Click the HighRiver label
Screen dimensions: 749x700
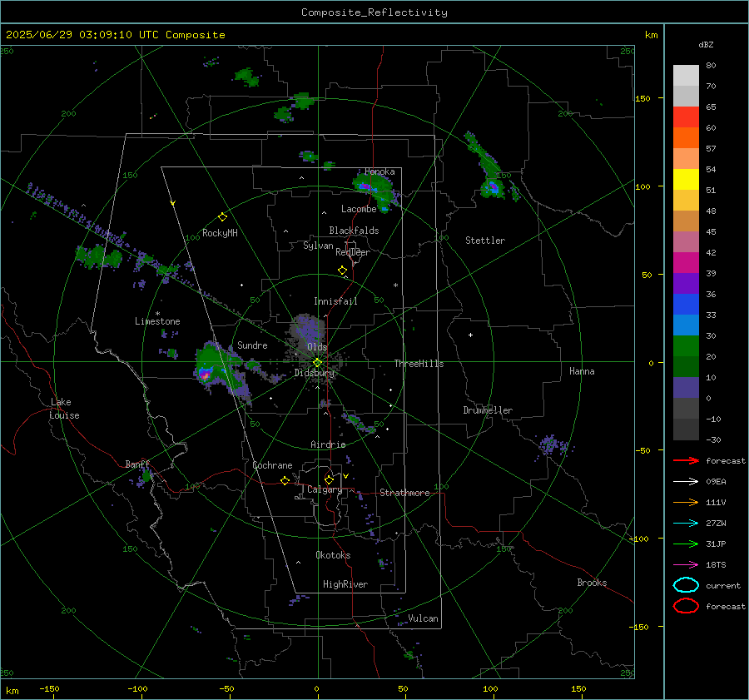345,584
